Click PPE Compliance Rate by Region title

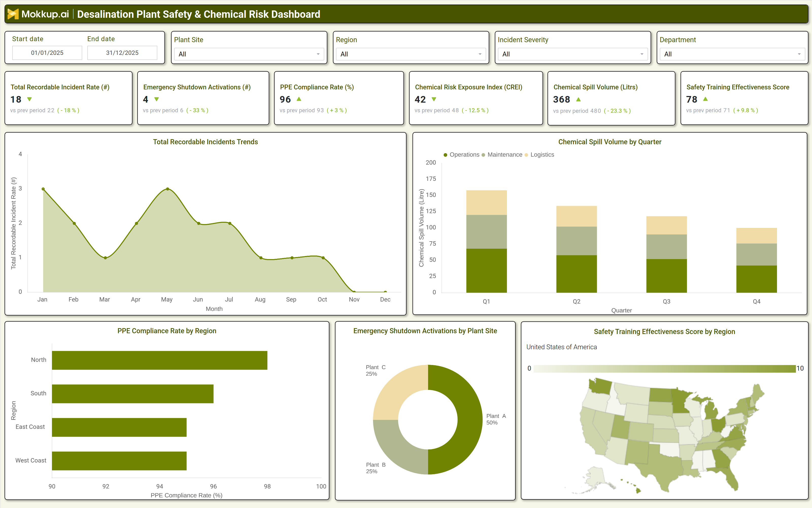(x=167, y=331)
